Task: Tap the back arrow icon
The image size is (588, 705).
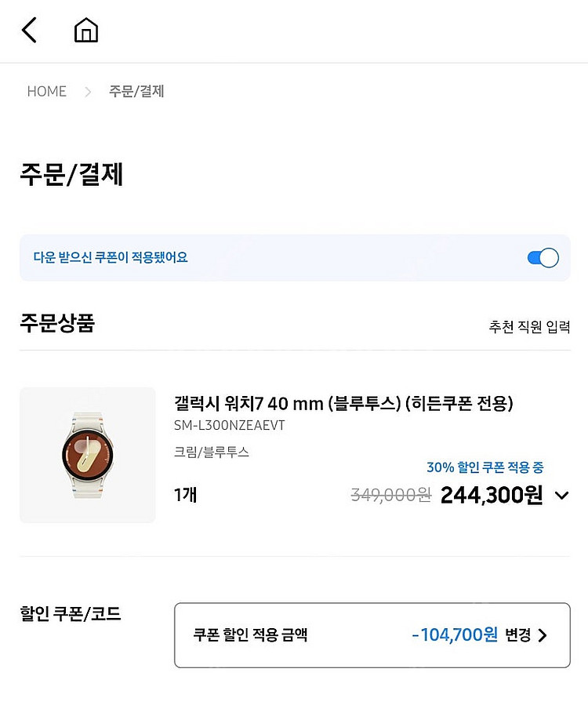Action: [x=29, y=30]
